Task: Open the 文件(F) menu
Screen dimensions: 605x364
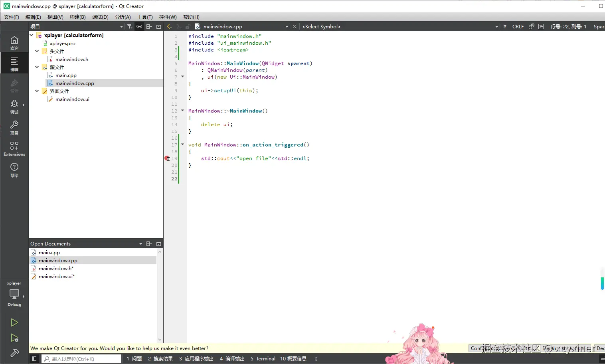Action: [x=12, y=17]
